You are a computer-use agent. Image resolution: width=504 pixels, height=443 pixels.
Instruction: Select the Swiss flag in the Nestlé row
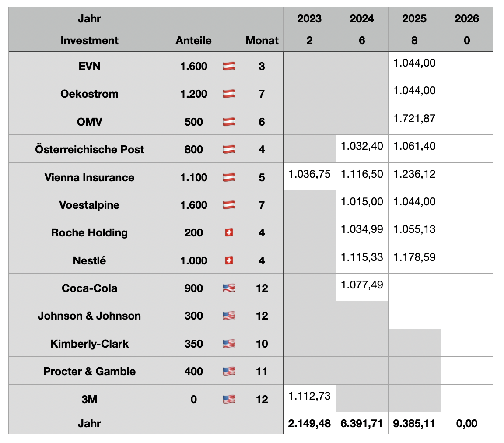point(229,260)
